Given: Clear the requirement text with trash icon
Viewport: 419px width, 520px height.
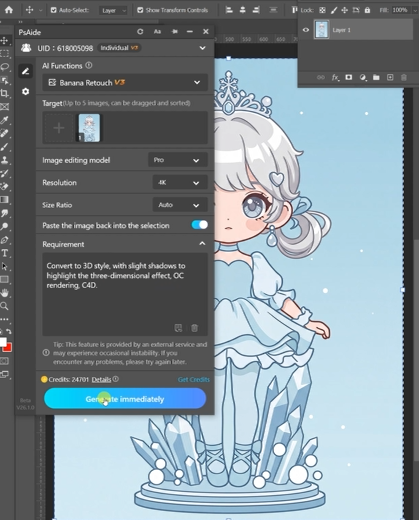Looking at the screenshot, I should point(194,328).
